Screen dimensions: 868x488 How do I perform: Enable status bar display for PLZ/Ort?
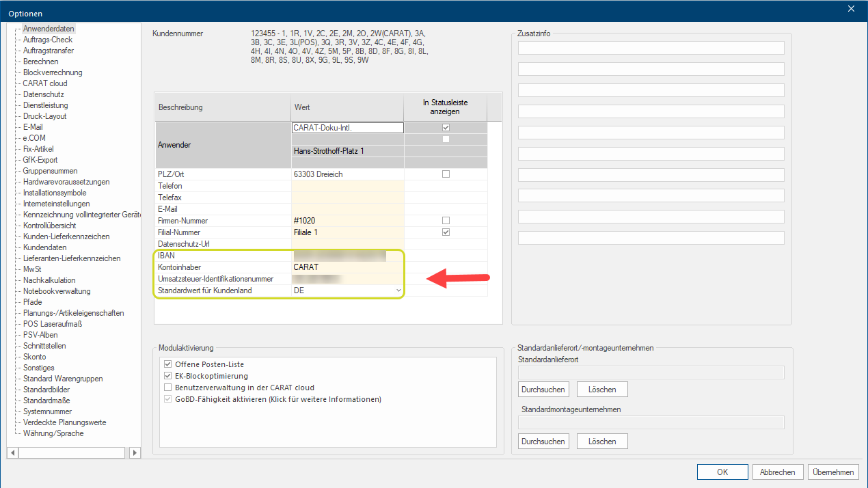click(x=446, y=174)
